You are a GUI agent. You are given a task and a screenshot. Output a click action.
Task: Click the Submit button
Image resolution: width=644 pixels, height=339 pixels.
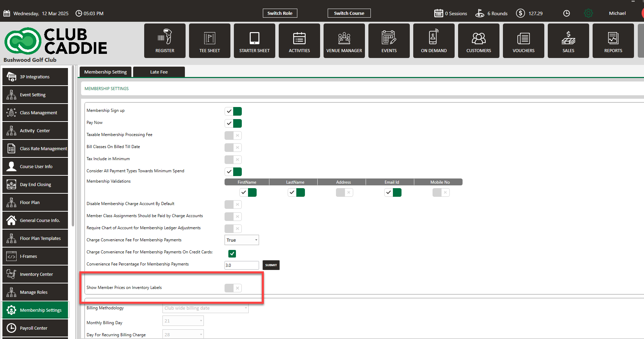click(x=271, y=265)
